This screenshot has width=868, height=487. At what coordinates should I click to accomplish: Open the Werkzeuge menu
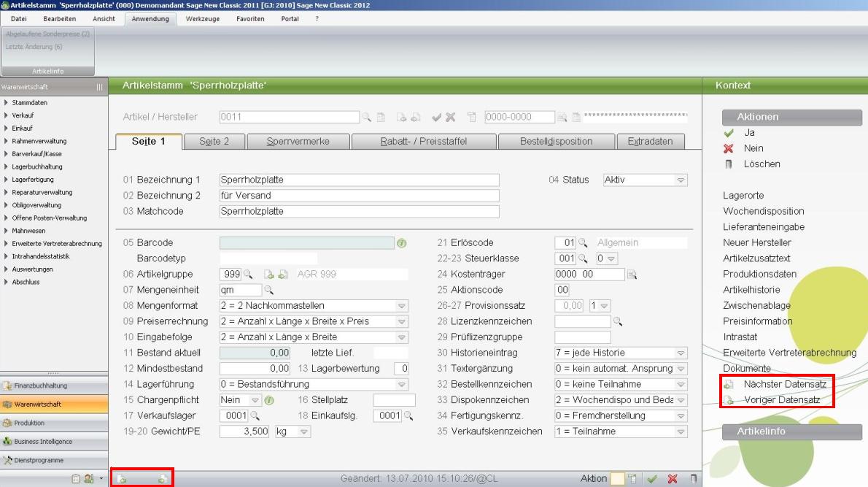203,19
